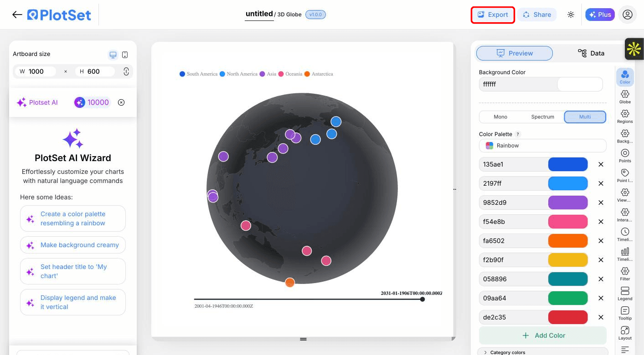Click the Background Color hex field
Screen dimensions: 644x355
pyautogui.click(x=518, y=84)
